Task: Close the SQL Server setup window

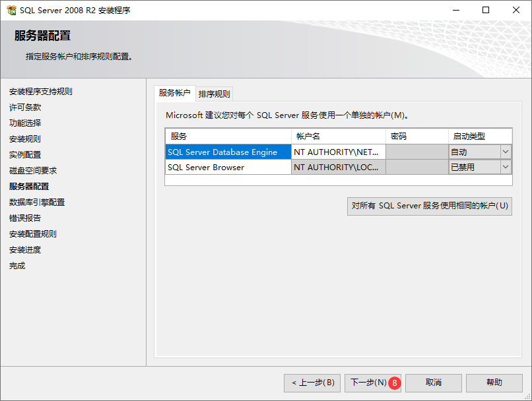Action: click(516, 10)
